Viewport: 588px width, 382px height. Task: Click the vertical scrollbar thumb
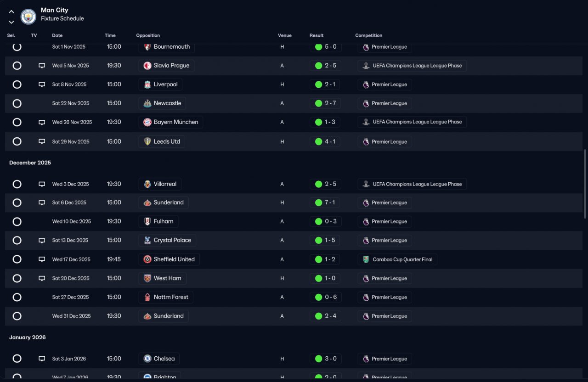(x=585, y=183)
